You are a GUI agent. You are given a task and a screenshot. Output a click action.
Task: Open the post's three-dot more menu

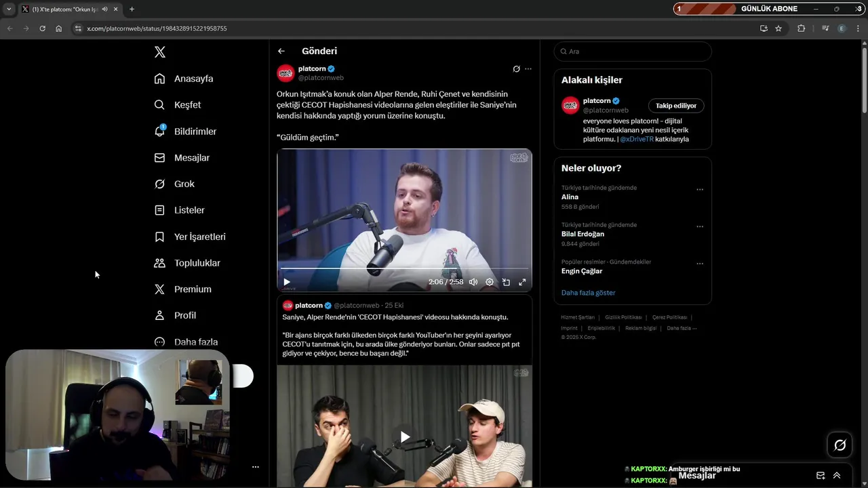tap(528, 69)
